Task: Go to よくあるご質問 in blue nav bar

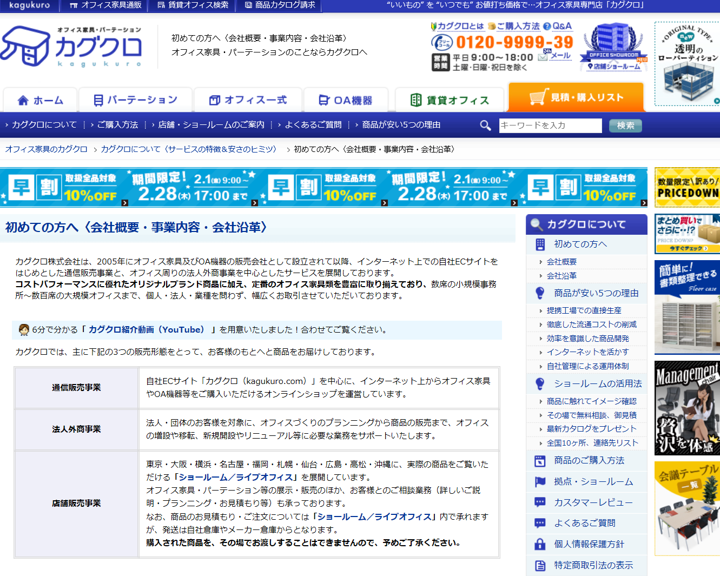Action: [x=313, y=124]
